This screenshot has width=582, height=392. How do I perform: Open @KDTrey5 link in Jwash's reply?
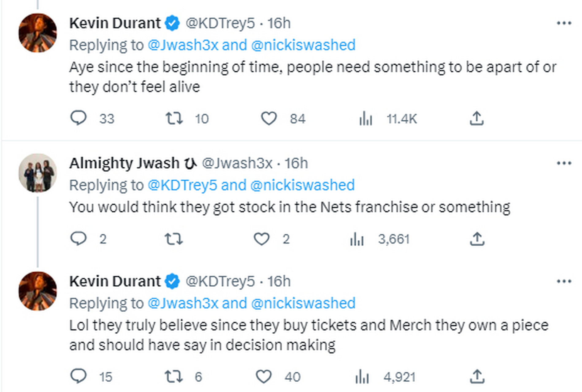coord(182,185)
